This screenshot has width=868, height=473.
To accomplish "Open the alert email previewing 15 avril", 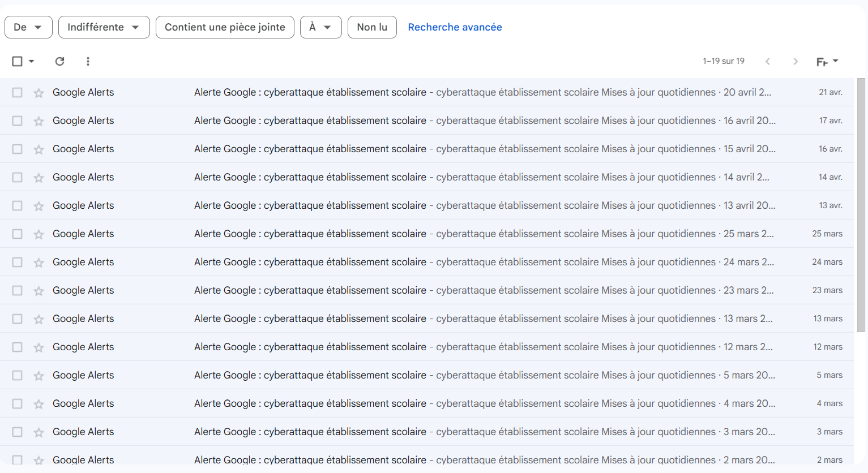I will pos(427,149).
